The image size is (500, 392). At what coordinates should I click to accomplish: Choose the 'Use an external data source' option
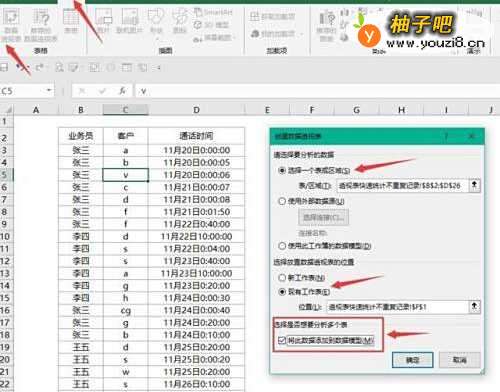point(282,201)
